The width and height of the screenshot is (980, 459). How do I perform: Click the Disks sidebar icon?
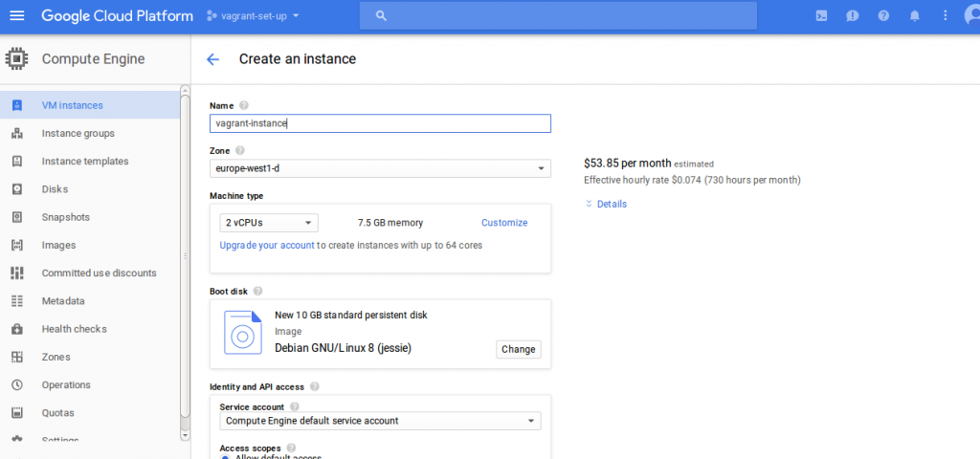coord(17,189)
